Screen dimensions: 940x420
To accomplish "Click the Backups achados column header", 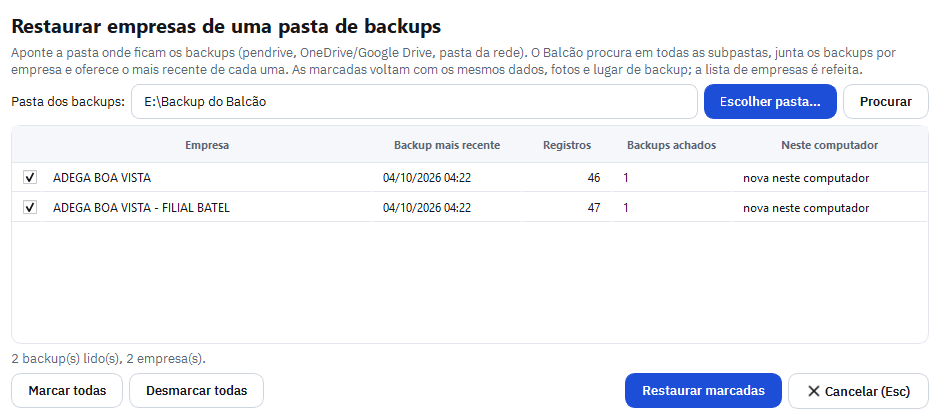I will coord(671,145).
